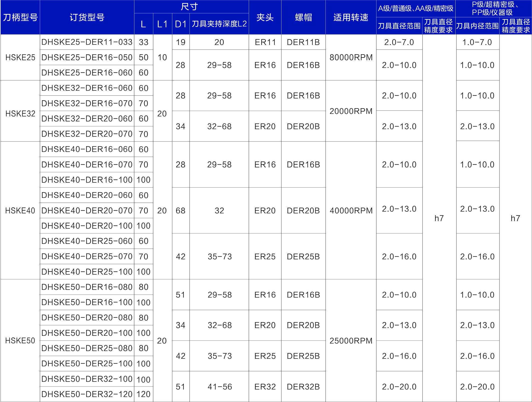Click the 夹头 column header

(x=265, y=17)
